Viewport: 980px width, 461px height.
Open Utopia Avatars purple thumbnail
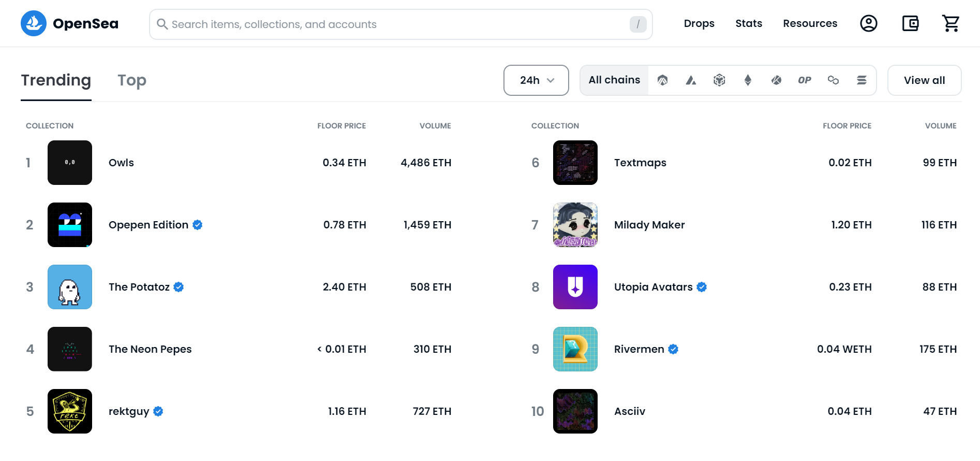(575, 287)
